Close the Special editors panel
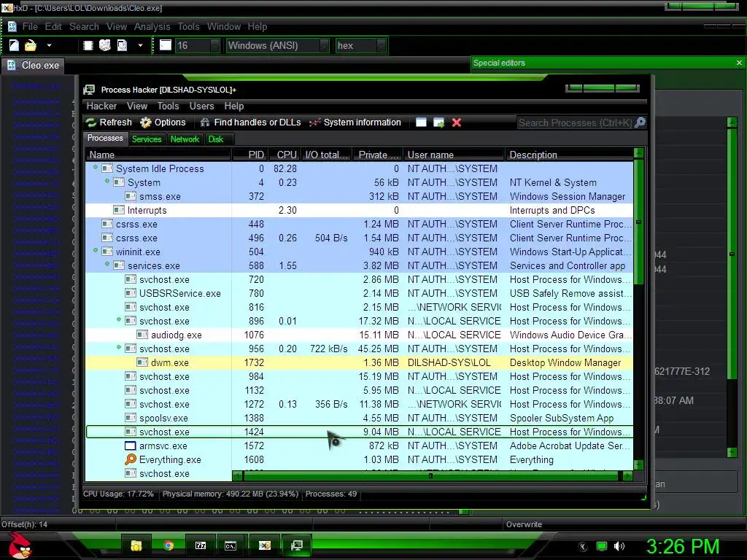This screenshot has height=560, width=747. (739, 63)
